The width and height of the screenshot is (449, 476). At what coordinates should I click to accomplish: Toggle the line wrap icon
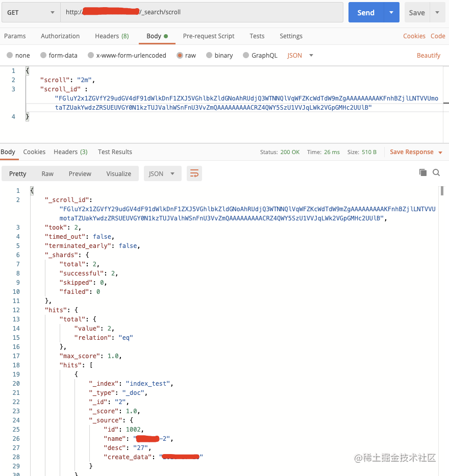[194, 173]
